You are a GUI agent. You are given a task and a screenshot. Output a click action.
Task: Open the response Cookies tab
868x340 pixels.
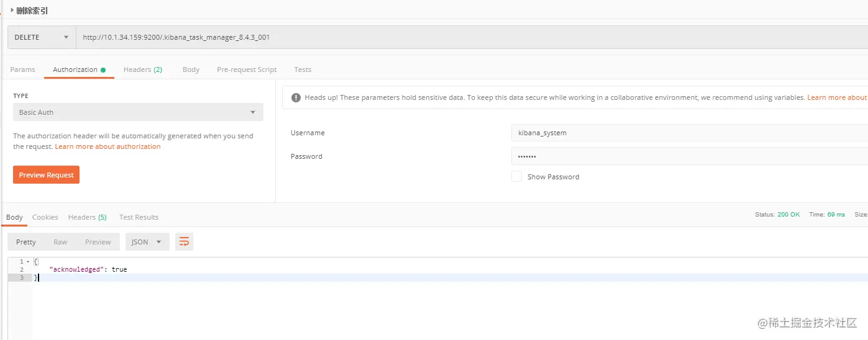45,217
